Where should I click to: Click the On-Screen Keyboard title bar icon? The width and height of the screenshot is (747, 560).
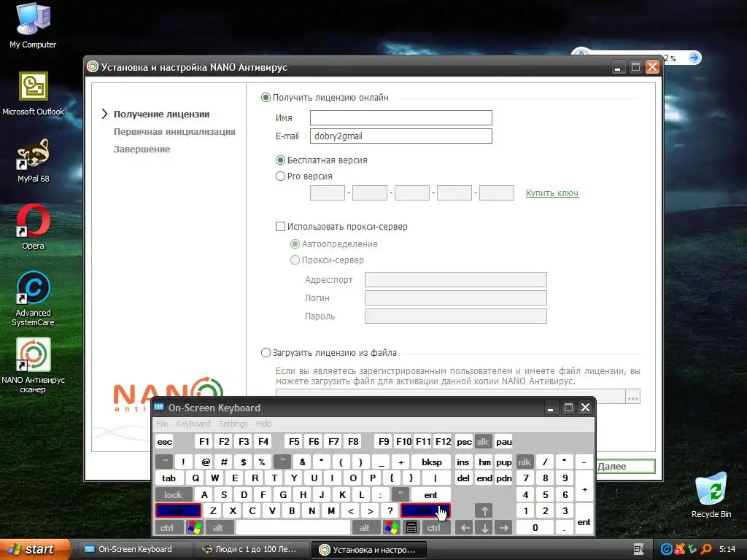coord(159,407)
